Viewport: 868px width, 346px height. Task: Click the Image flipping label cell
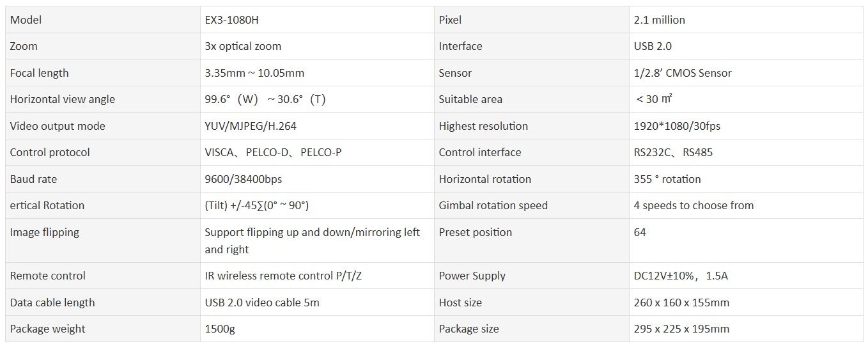click(45, 232)
